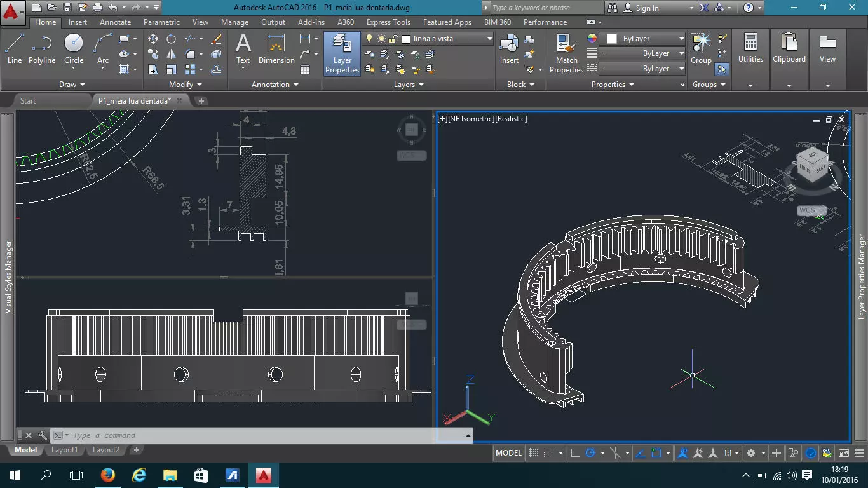Expand the Modify panel options
868x488 pixels.
click(185, 84)
